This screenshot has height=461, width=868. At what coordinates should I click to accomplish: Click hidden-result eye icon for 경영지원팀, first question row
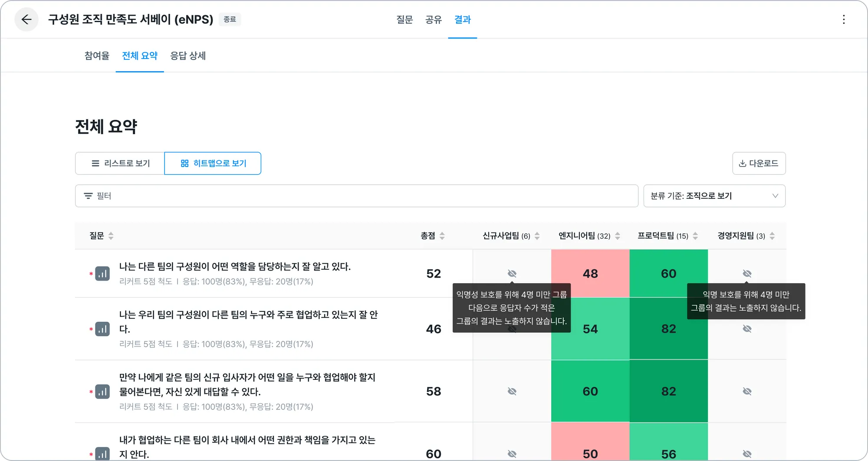747,273
